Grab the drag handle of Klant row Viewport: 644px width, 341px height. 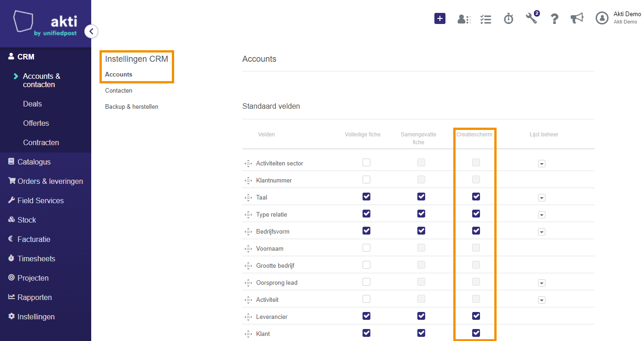coord(248,334)
